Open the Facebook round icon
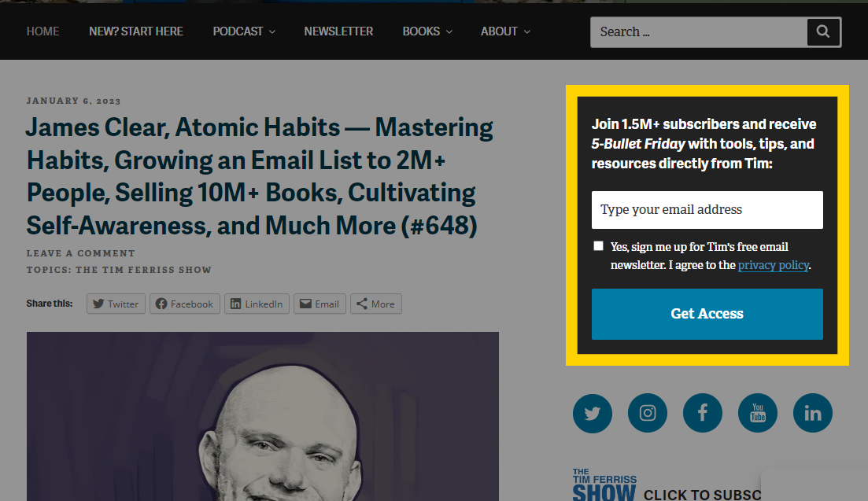 point(703,413)
